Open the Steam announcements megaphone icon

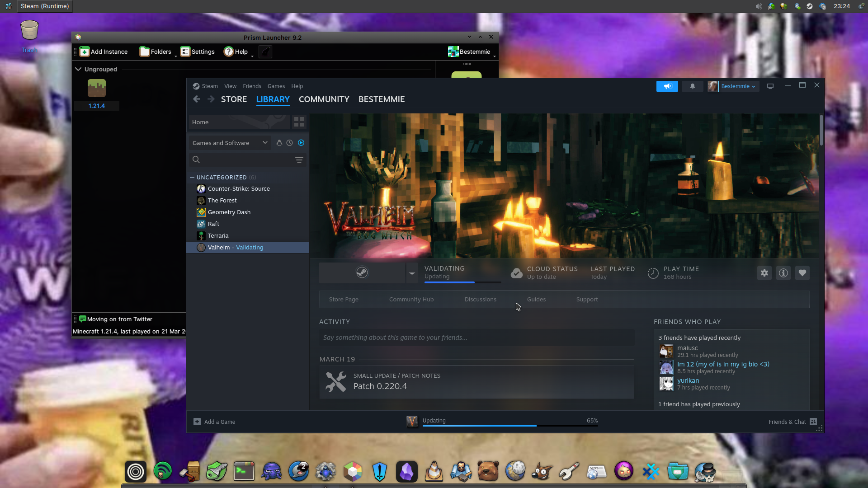(667, 86)
